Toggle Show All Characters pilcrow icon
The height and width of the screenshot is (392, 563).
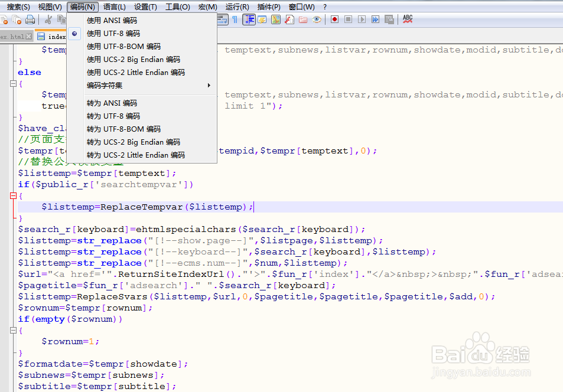click(235, 19)
